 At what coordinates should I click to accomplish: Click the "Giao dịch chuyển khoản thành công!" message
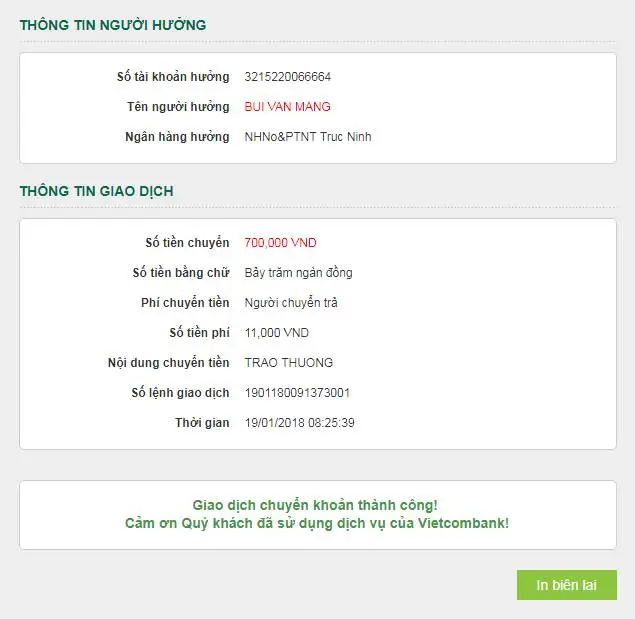pos(315,505)
